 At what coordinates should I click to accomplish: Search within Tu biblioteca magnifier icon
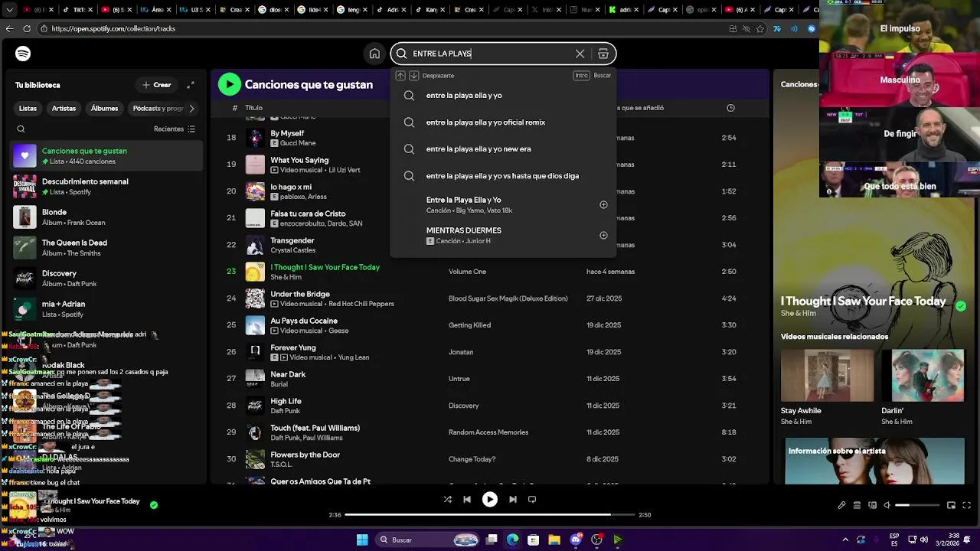21,129
